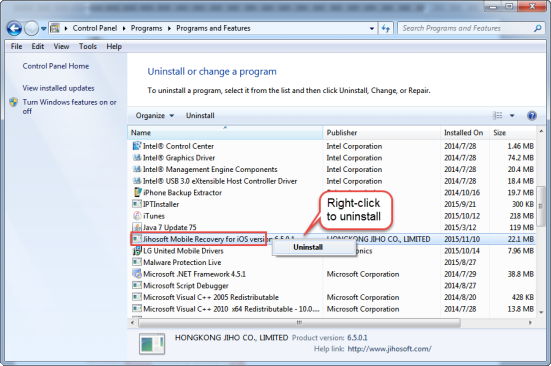Select Jihosoft Mobile Recovery for iOS row

332,239
